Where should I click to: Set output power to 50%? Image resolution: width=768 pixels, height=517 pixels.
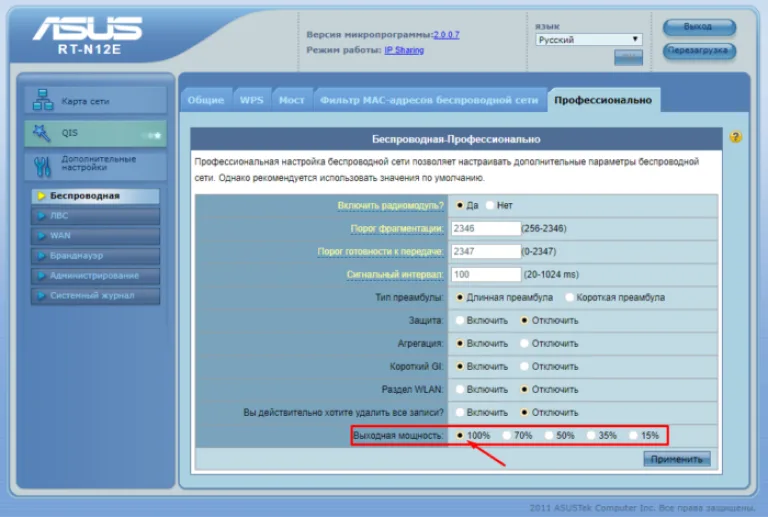tap(549, 436)
